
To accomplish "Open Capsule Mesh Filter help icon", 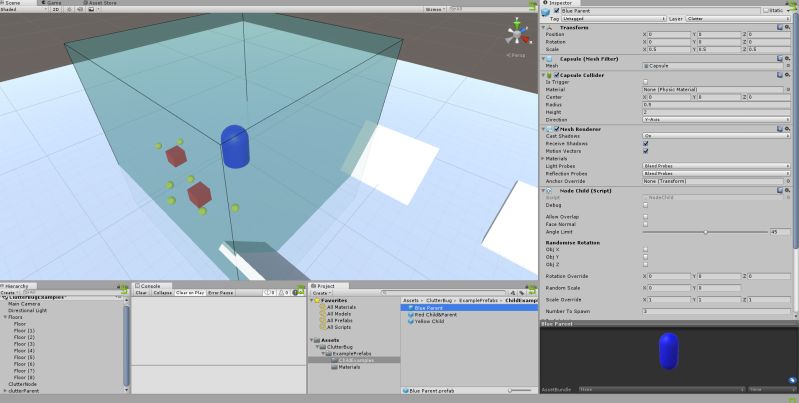I will 780,59.
